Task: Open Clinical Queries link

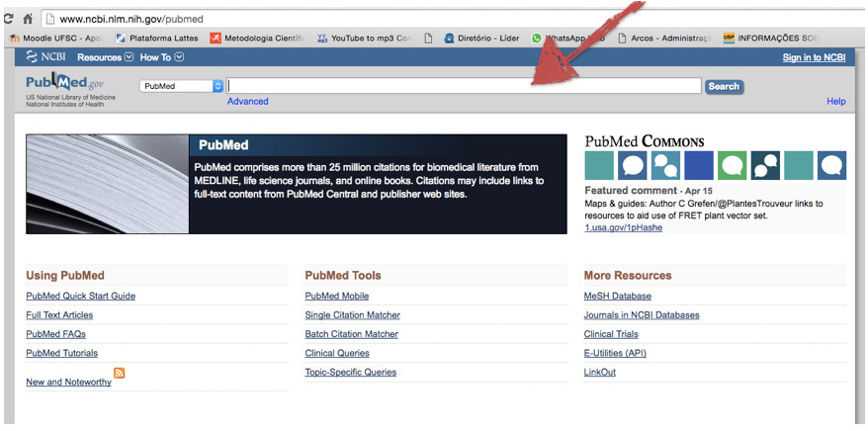Action: 336,353
